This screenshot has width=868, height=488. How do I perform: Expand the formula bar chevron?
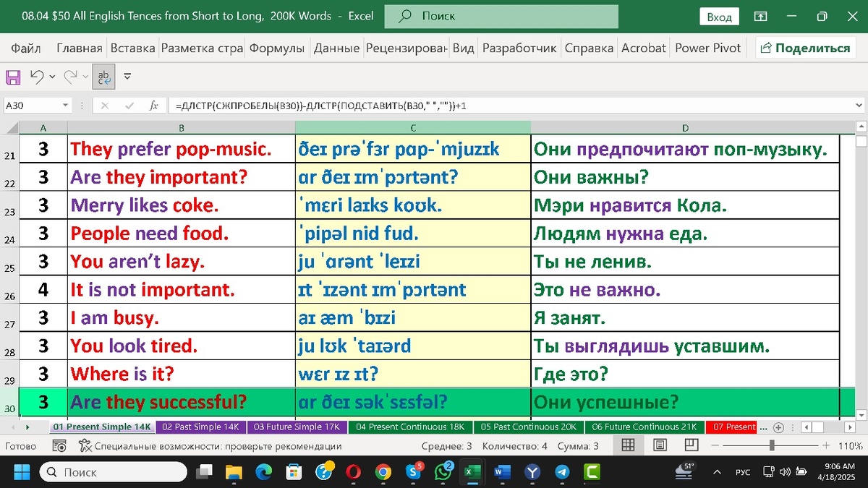[859, 106]
